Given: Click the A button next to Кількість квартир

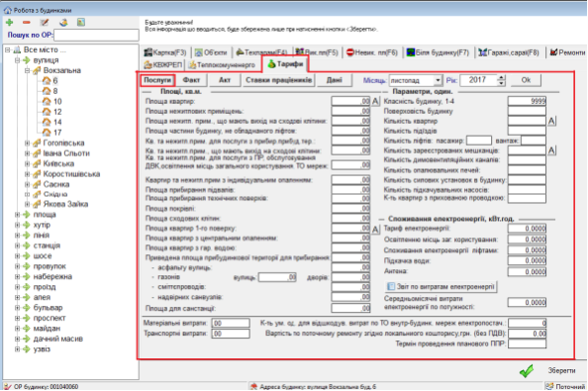Looking at the screenshot, I should click(551, 121).
